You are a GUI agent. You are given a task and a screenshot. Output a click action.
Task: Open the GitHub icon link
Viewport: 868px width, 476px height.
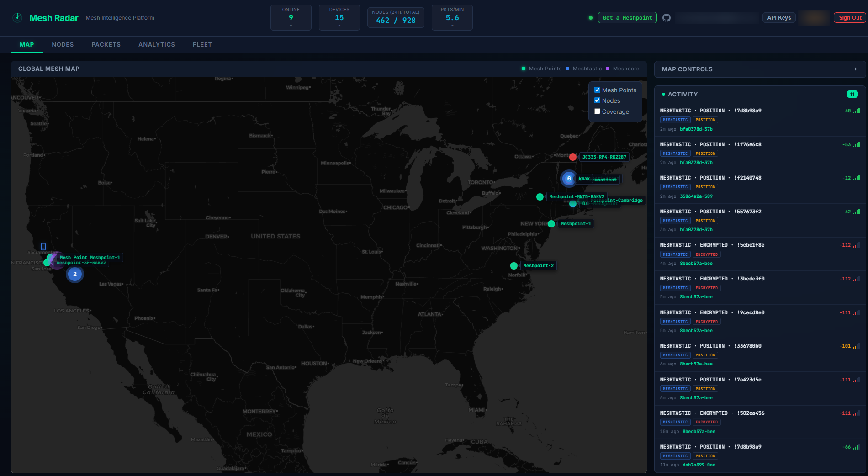pos(667,18)
